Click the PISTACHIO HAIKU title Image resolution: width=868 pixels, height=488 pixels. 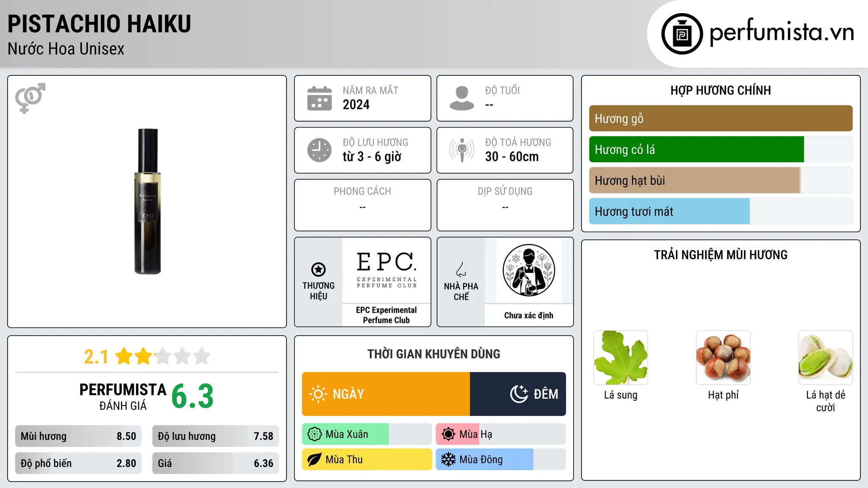pyautogui.click(x=99, y=24)
